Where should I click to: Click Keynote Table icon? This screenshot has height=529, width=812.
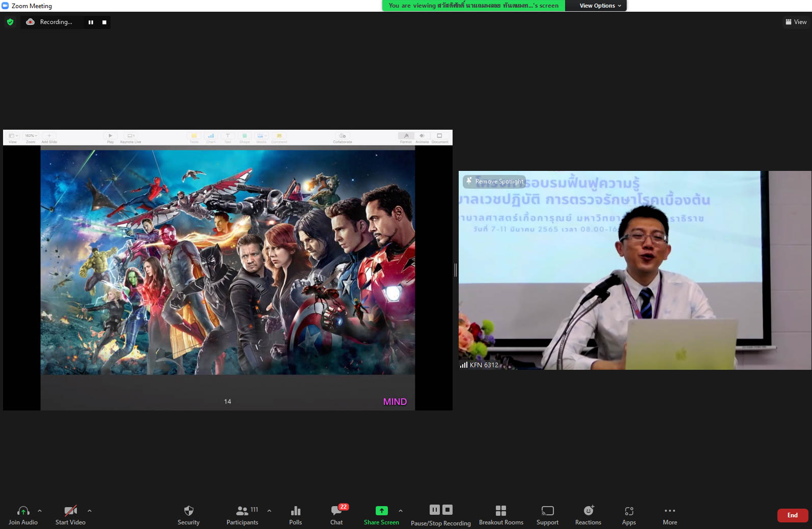click(x=194, y=136)
